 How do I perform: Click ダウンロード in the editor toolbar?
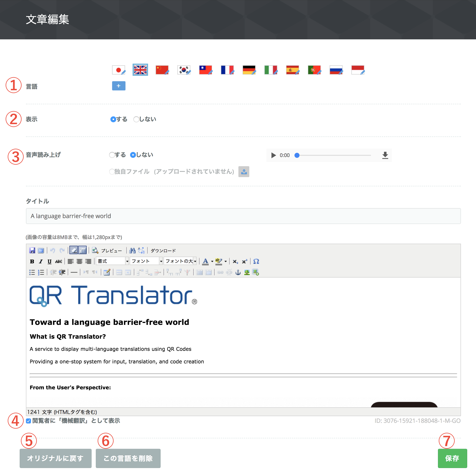[x=163, y=251]
